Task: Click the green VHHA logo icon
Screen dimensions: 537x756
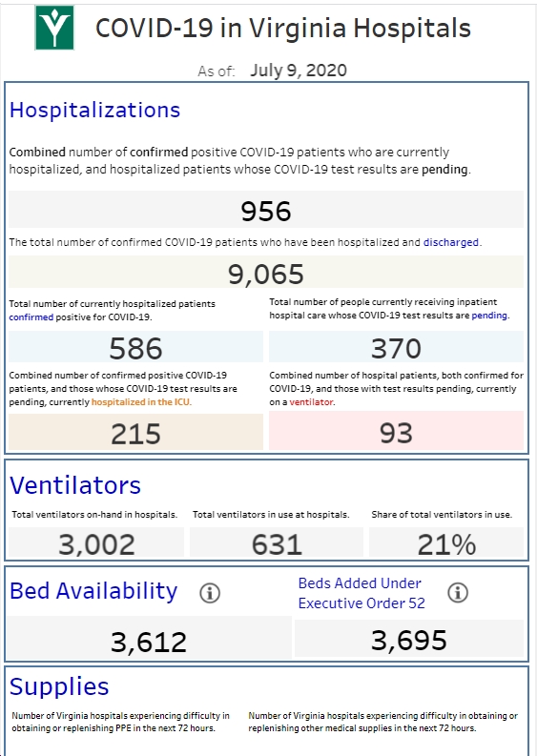Action: pyautogui.click(x=54, y=28)
